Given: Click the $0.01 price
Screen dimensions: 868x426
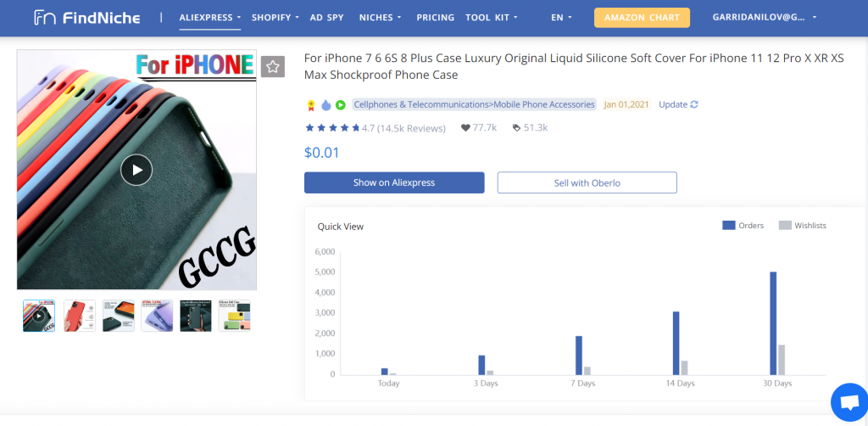Looking at the screenshot, I should coord(321,153).
